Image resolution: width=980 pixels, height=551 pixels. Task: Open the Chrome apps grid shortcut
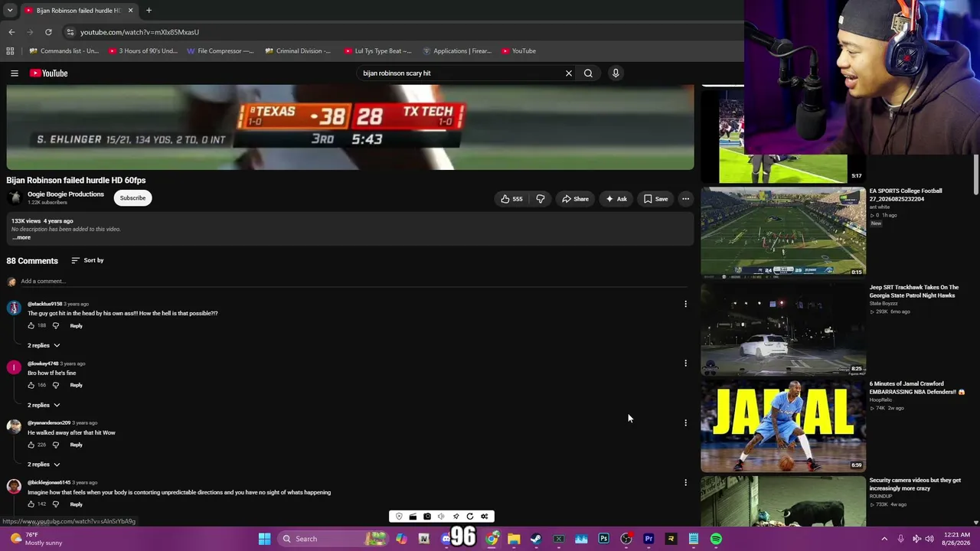[x=10, y=51]
